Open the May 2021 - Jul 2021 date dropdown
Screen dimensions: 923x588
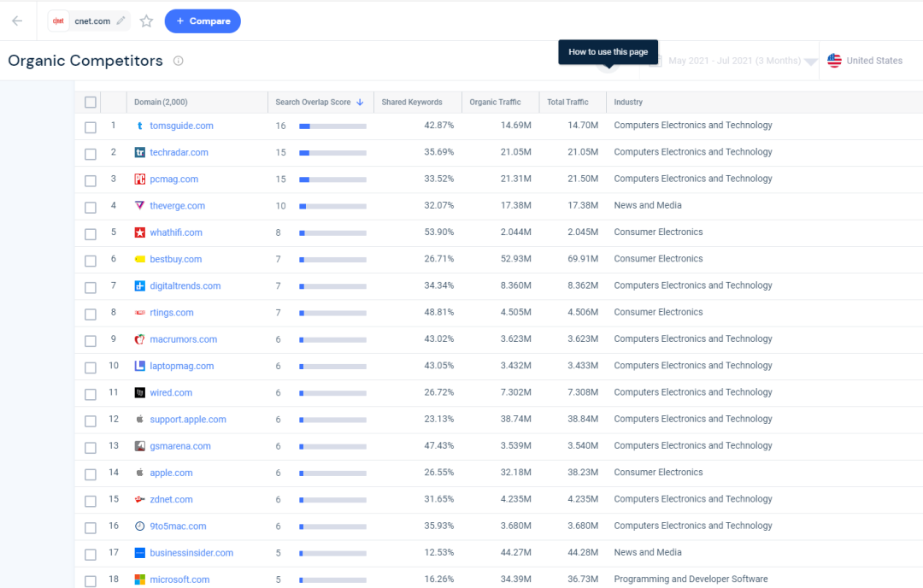[733, 61]
